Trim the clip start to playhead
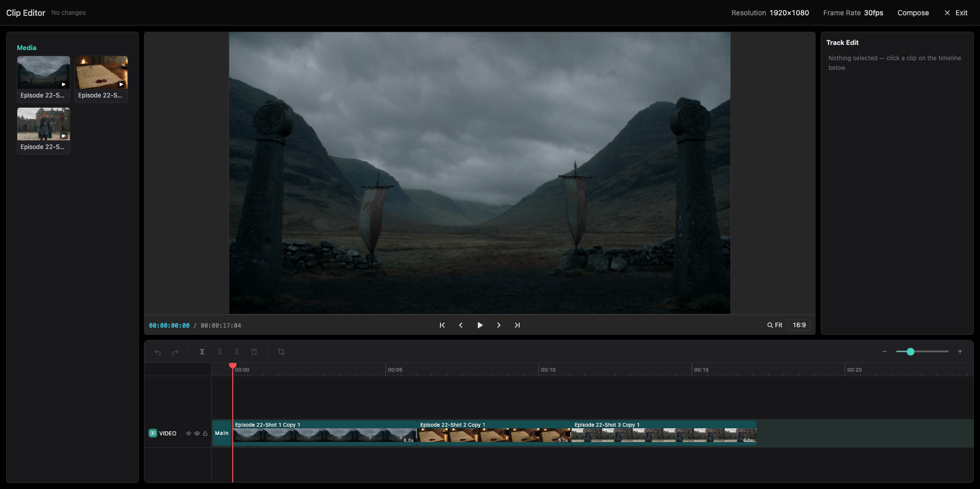980x489 pixels. click(x=219, y=352)
